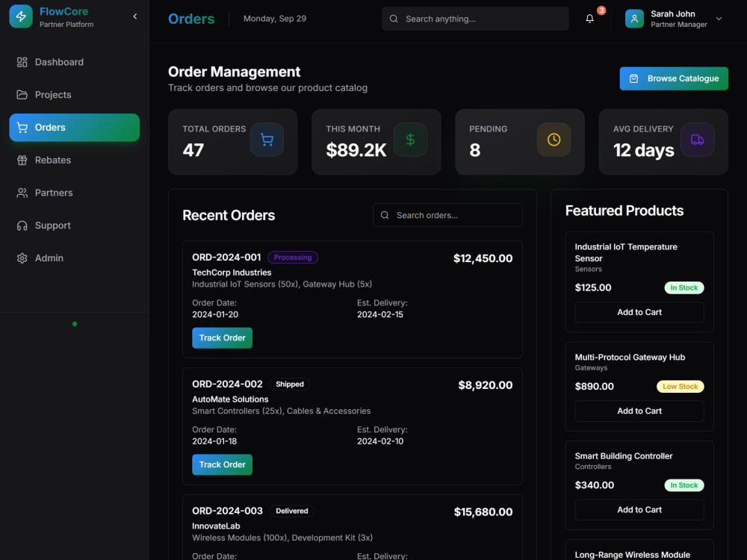Click Smart Building Controller product title
This screenshot has width=747, height=560.
pyautogui.click(x=624, y=456)
